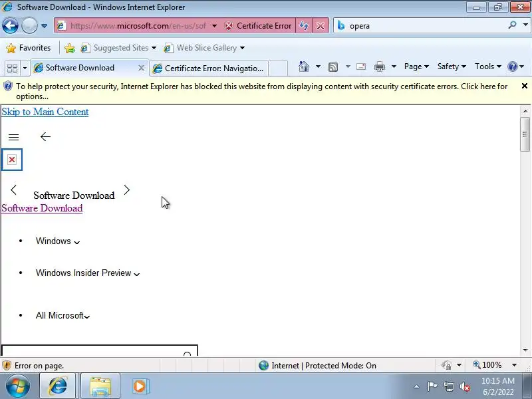Click the RSS Feeds toolbar icon
This screenshot has width=532, height=399.
333,67
